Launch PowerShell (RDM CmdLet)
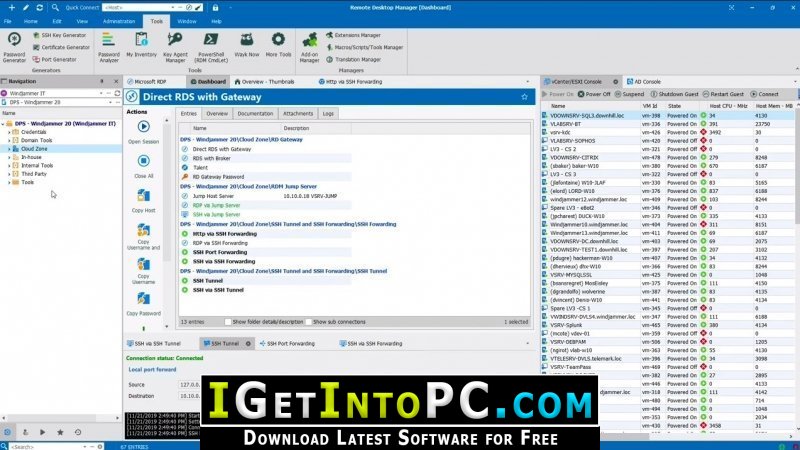Image resolution: width=800 pixels, height=450 pixels. click(211, 47)
